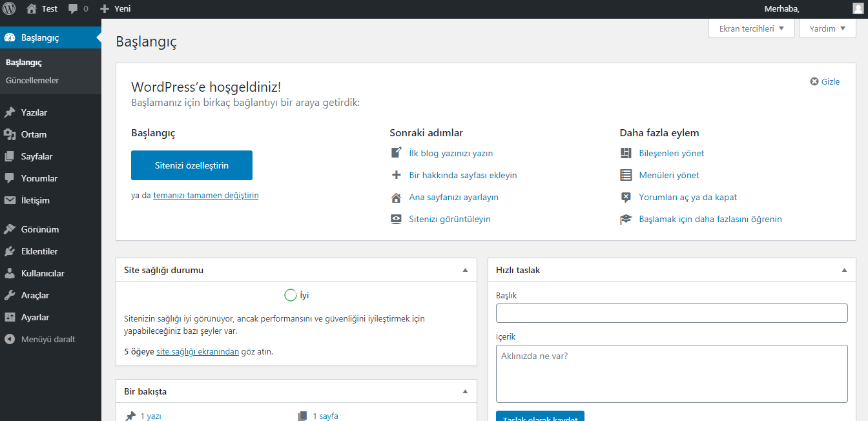Click the Ortam media icon
868x421 pixels.
pos(10,134)
